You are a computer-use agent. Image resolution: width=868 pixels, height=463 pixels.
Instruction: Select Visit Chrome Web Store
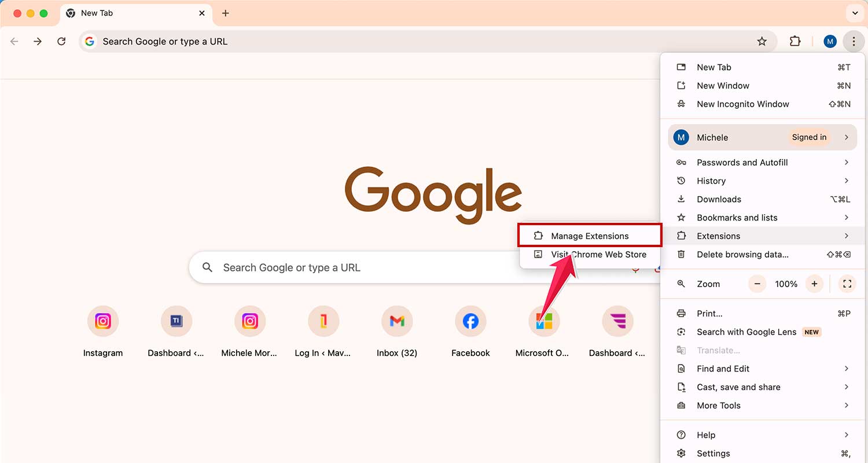[599, 255]
